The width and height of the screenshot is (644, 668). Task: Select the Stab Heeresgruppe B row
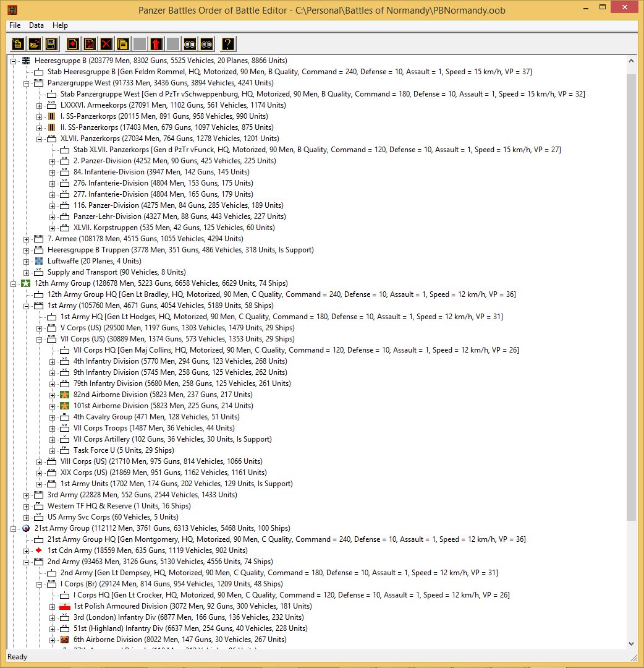click(x=289, y=72)
